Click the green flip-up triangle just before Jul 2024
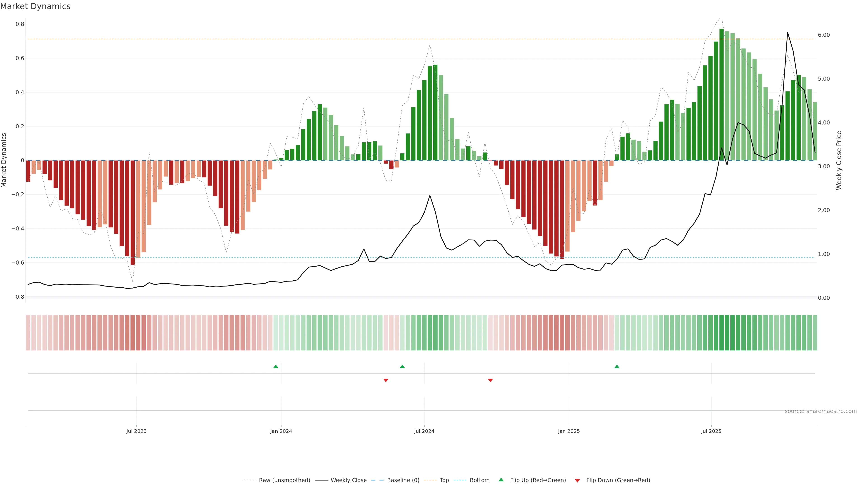The height and width of the screenshot is (488, 868). coord(402,366)
